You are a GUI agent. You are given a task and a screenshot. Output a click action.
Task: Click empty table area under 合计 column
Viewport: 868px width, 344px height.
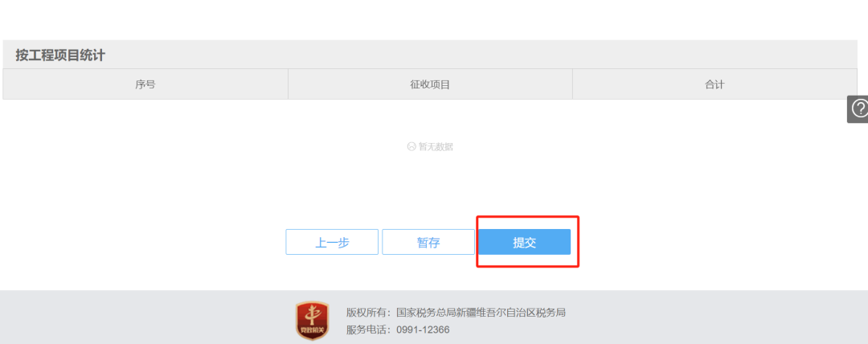tap(714, 147)
